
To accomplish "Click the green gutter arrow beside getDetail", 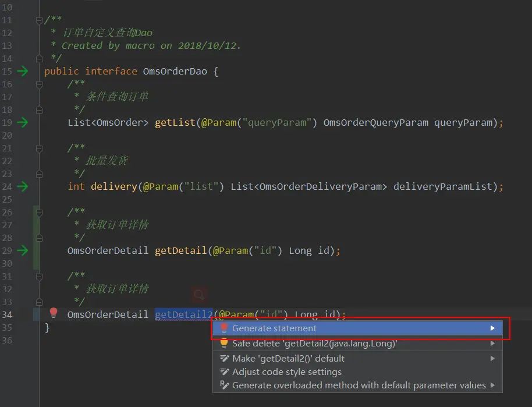I will point(23,250).
